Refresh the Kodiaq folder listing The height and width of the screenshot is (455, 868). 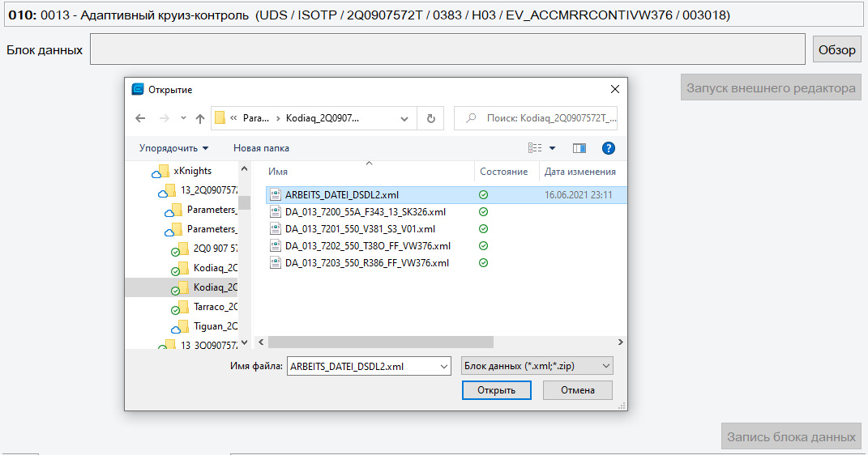click(x=430, y=118)
